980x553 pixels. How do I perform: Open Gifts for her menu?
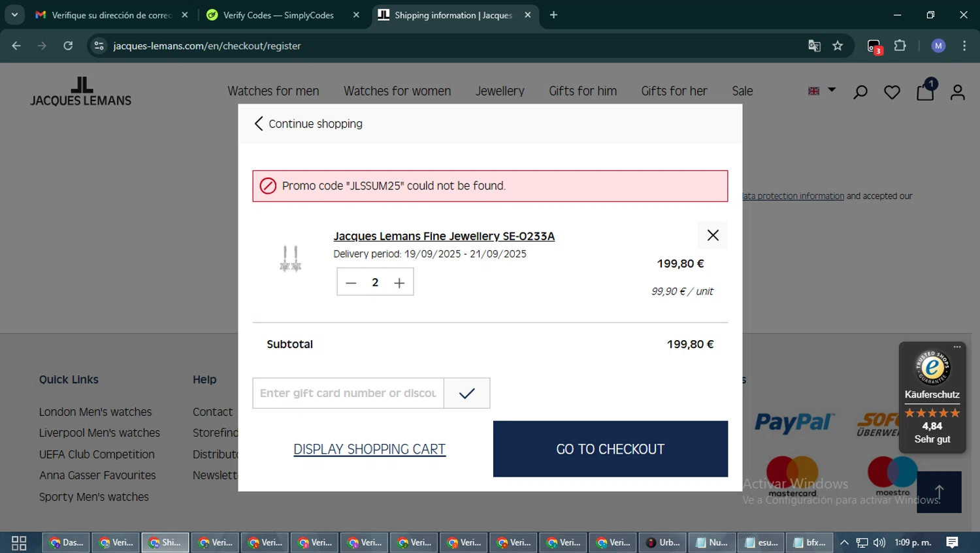click(674, 91)
